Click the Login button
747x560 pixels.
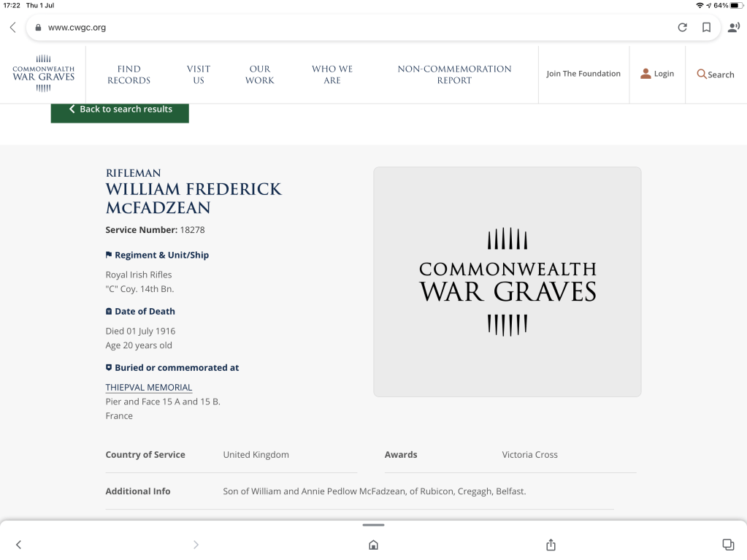[x=657, y=74]
